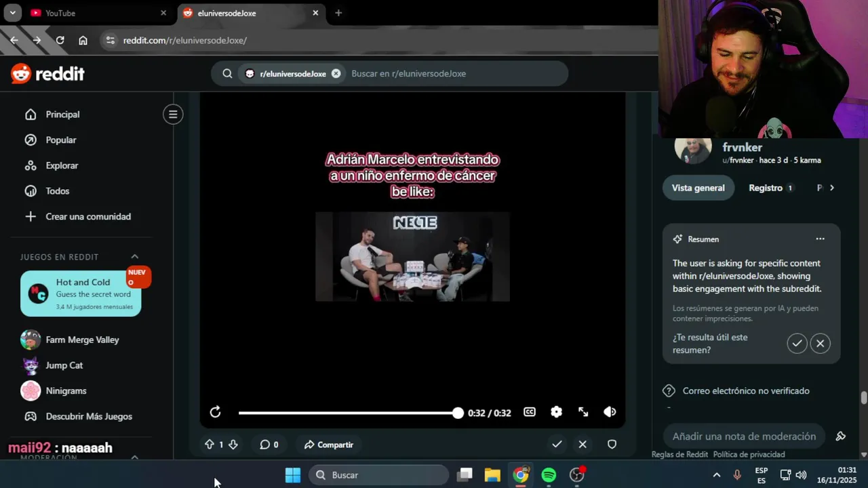Open the Reddit logo home link

[47, 73]
